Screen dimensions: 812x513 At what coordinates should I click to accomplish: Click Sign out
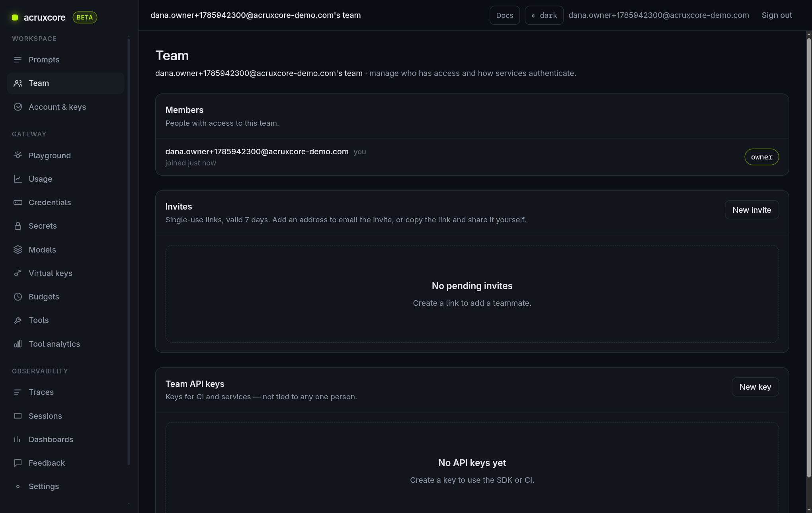pos(777,16)
